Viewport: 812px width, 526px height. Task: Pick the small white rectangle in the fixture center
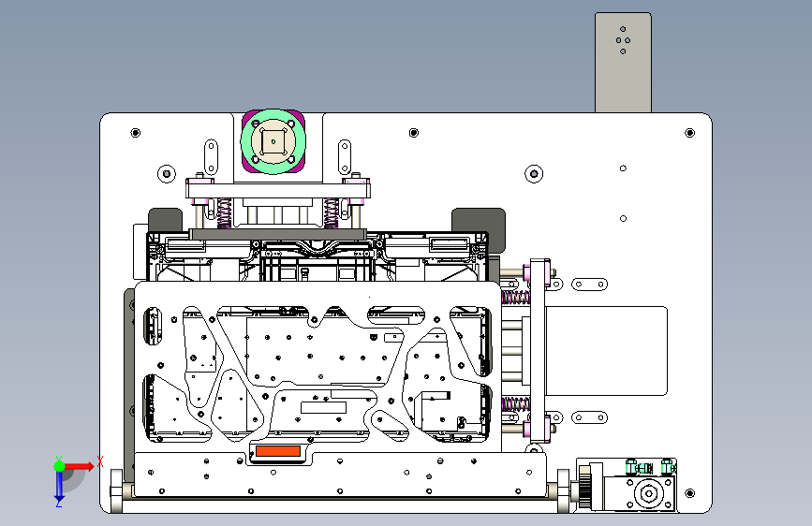pos(323,407)
